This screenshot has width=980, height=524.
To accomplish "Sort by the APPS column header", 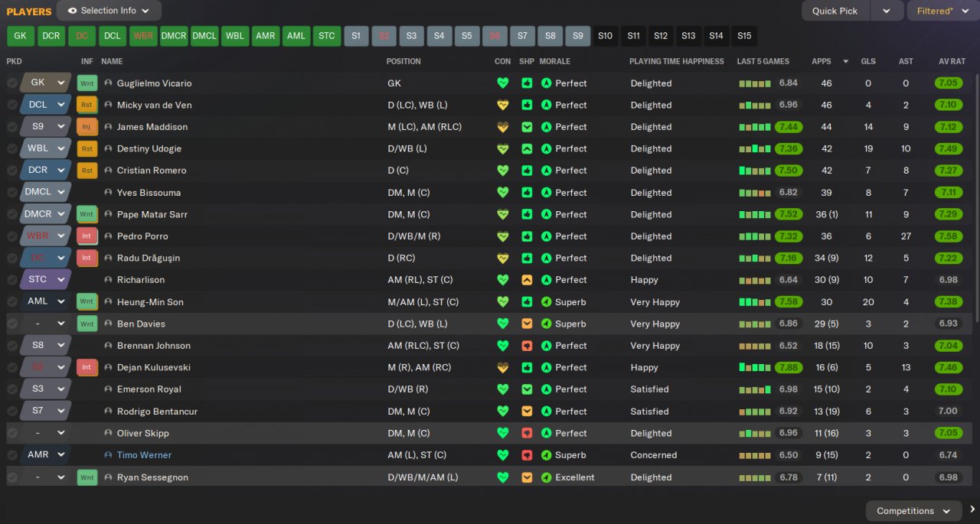I will [821, 61].
